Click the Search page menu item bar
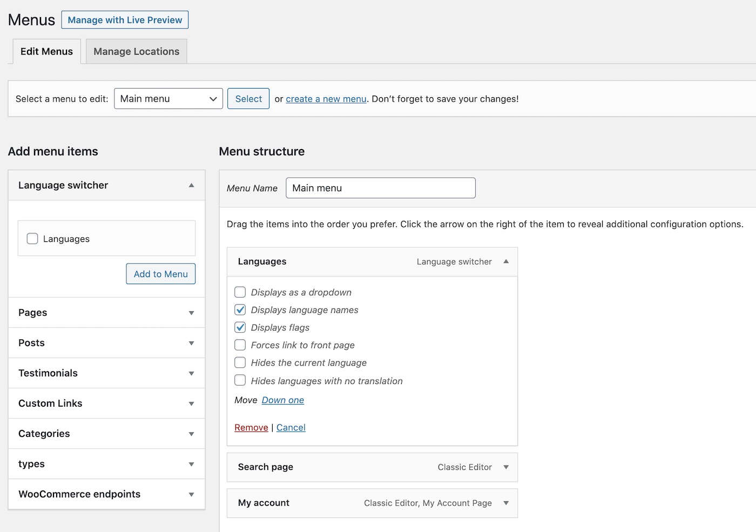 372,467
